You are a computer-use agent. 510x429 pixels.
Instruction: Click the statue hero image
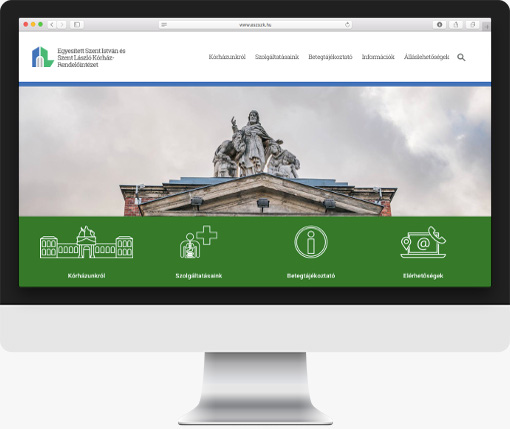coord(255,152)
